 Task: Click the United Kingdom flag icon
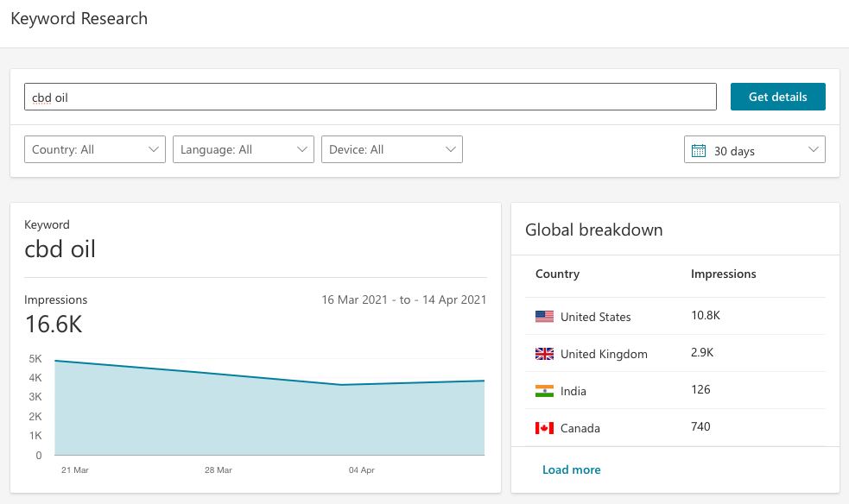544,354
